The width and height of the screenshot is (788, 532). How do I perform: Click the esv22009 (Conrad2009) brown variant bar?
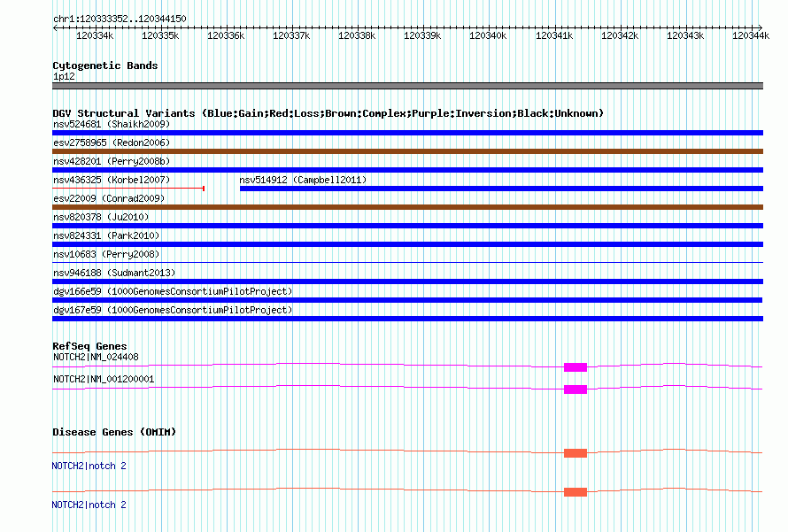pos(407,207)
